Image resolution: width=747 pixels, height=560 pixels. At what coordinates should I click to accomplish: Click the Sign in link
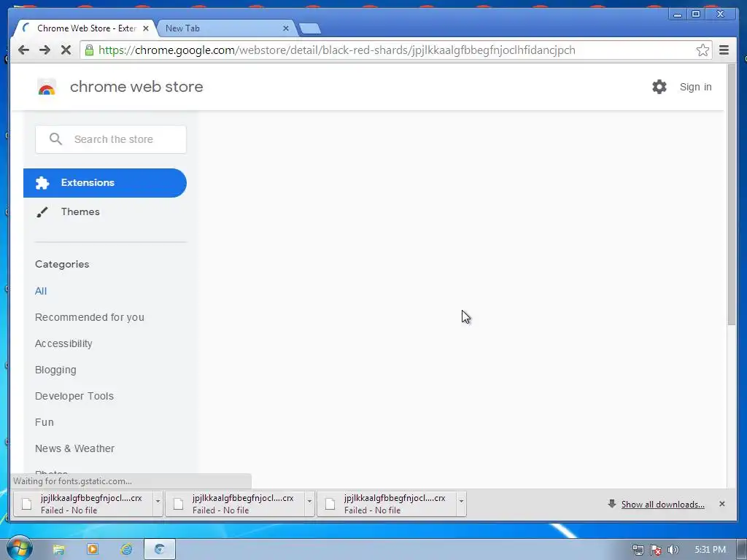(695, 87)
